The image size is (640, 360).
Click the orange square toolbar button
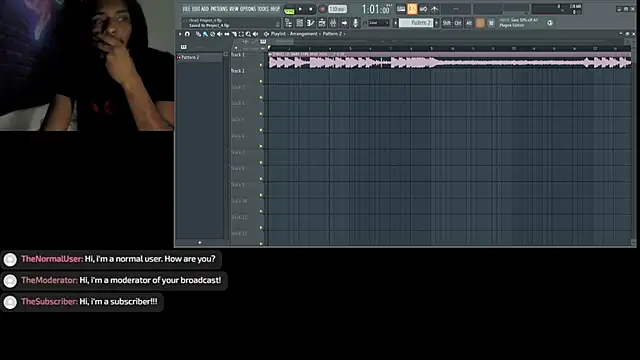point(480,23)
